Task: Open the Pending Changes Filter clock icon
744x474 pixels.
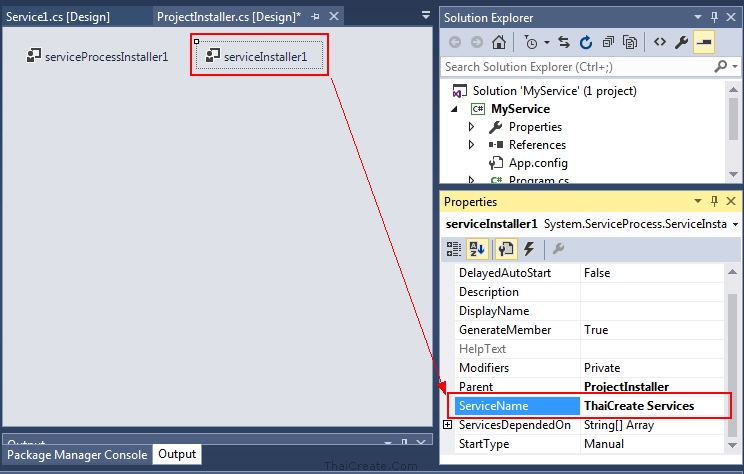Action: [x=530, y=42]
